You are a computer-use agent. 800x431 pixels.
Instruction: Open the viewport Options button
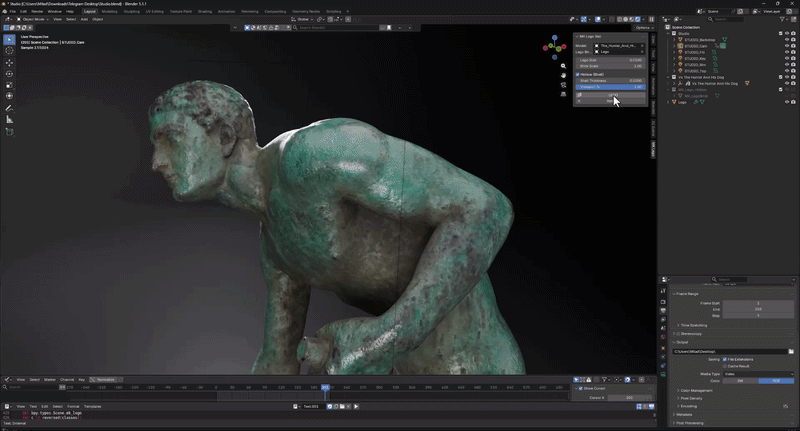(x=644, y=28)
